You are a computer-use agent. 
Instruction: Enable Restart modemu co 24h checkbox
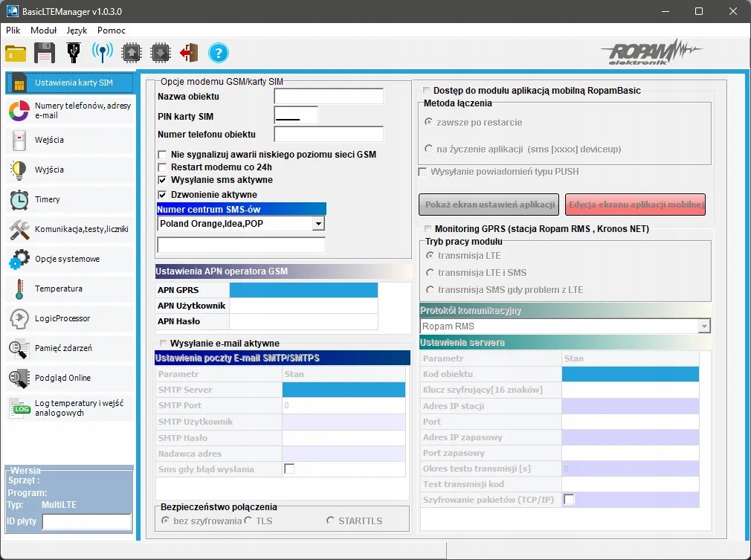(163, 167)
